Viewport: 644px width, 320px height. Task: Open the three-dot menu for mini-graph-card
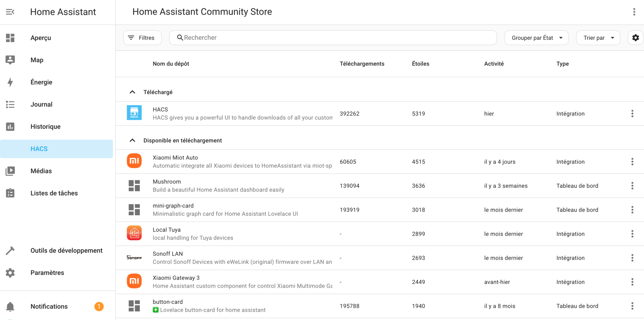[x=632, y=210]
